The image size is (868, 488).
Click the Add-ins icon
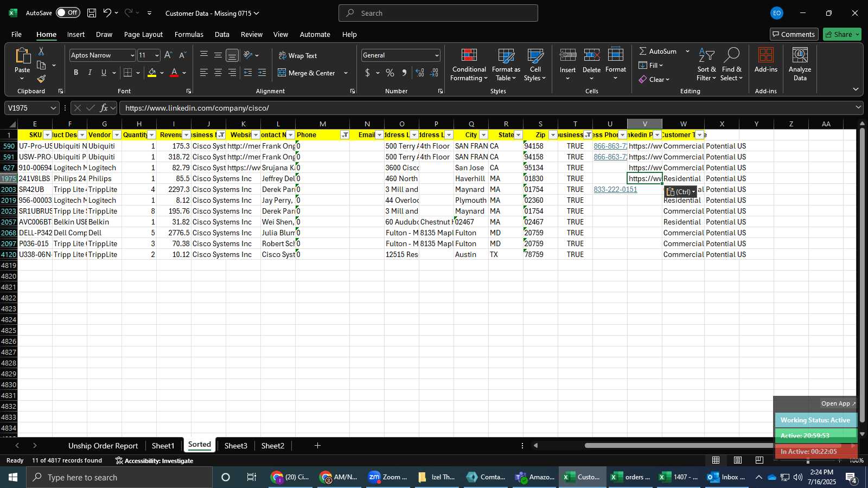click(x=765, y=55)
